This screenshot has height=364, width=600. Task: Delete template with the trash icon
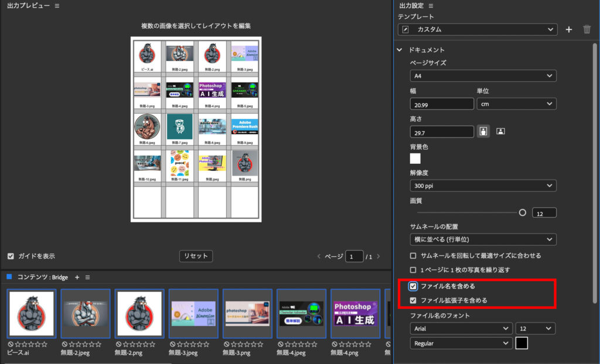(x=587, y=29)
